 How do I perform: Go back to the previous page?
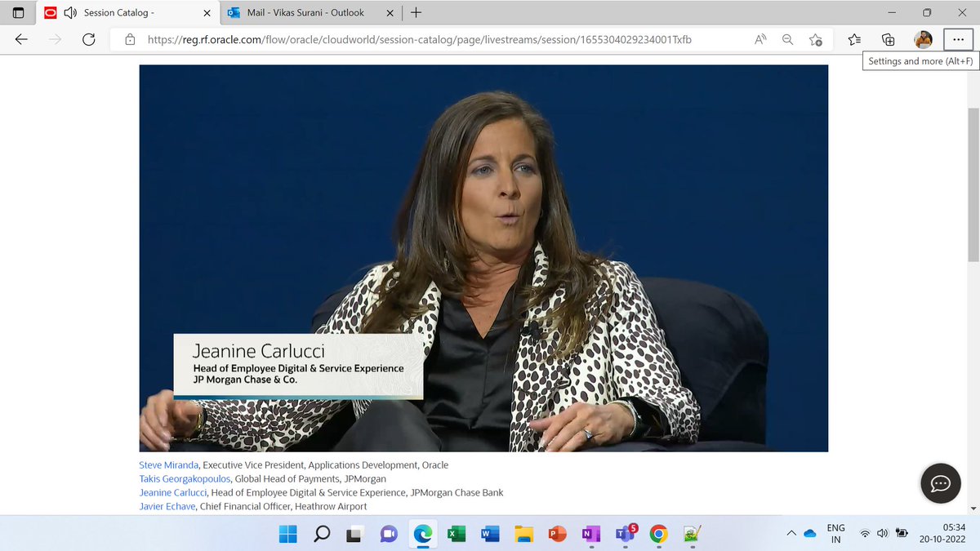(x=21, y=39)
